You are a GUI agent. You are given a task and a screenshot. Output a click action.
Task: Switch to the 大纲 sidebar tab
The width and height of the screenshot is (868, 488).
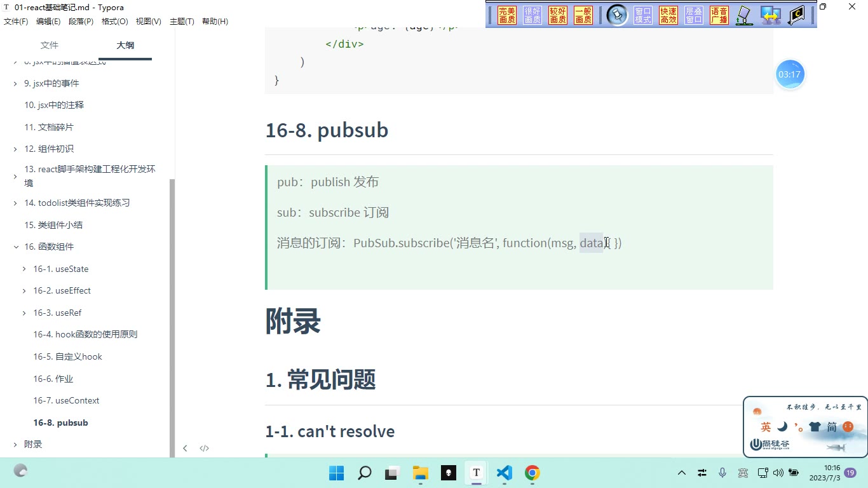click(x=125, y=45)
